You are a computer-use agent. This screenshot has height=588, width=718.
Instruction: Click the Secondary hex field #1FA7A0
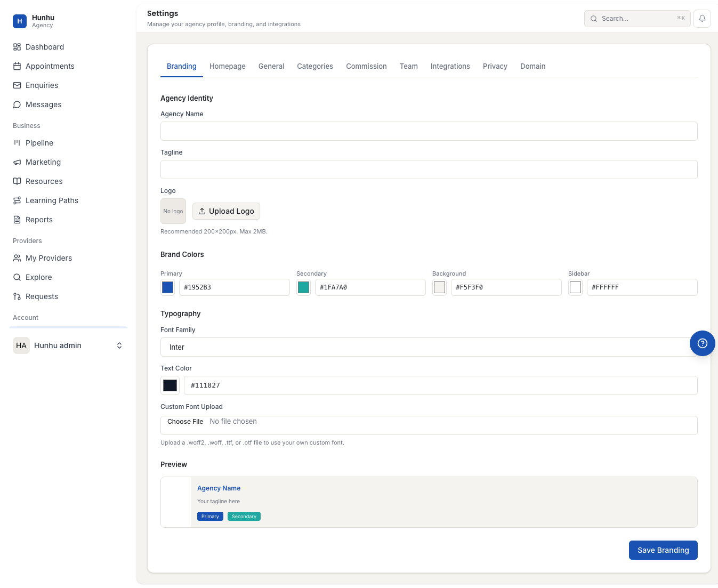click(370, 287)
